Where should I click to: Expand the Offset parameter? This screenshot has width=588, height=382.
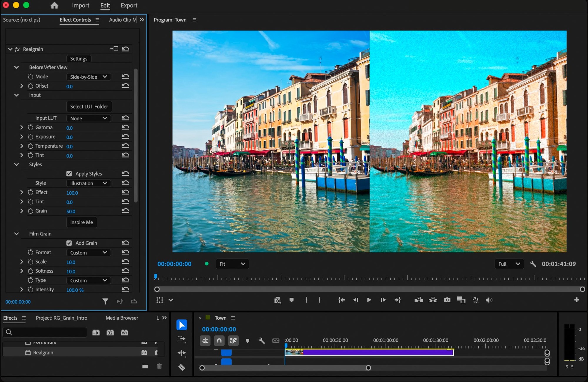21,86
